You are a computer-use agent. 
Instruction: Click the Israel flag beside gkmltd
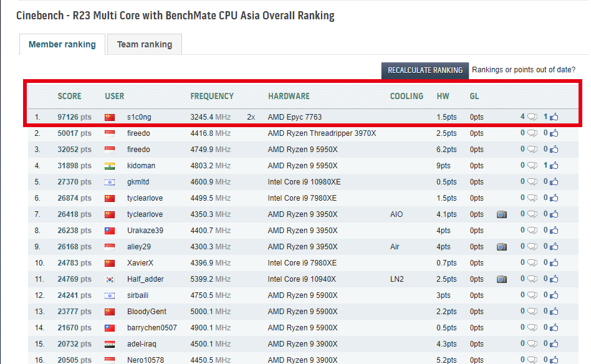[110, 182]
